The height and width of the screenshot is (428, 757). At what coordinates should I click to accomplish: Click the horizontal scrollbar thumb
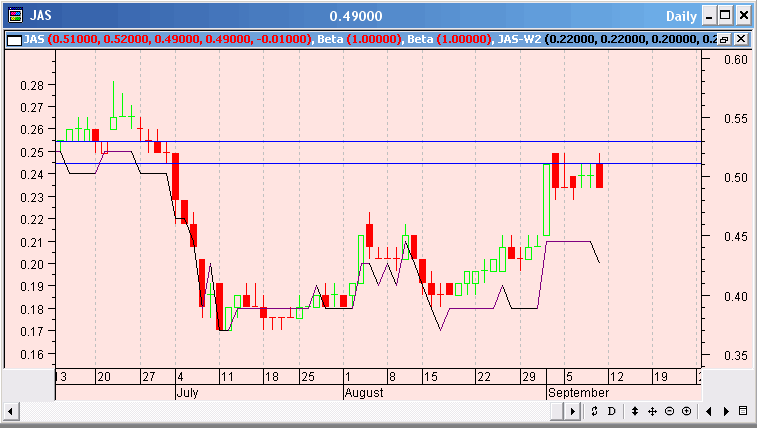pyautogui.click(x=557, y=412)
